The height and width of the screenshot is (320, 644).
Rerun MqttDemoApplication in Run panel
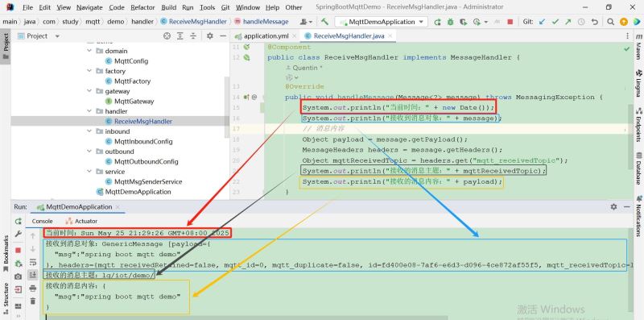[x=18, y=221]
